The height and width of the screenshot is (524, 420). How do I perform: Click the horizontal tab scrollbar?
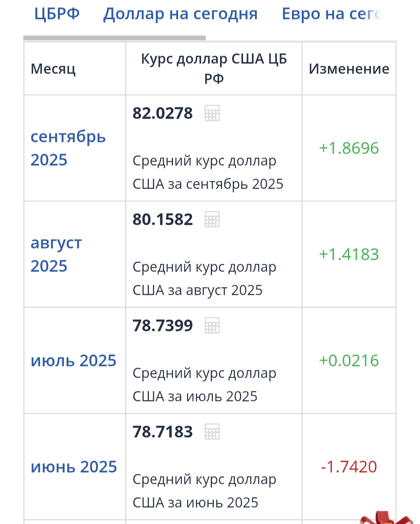[114, 38]
